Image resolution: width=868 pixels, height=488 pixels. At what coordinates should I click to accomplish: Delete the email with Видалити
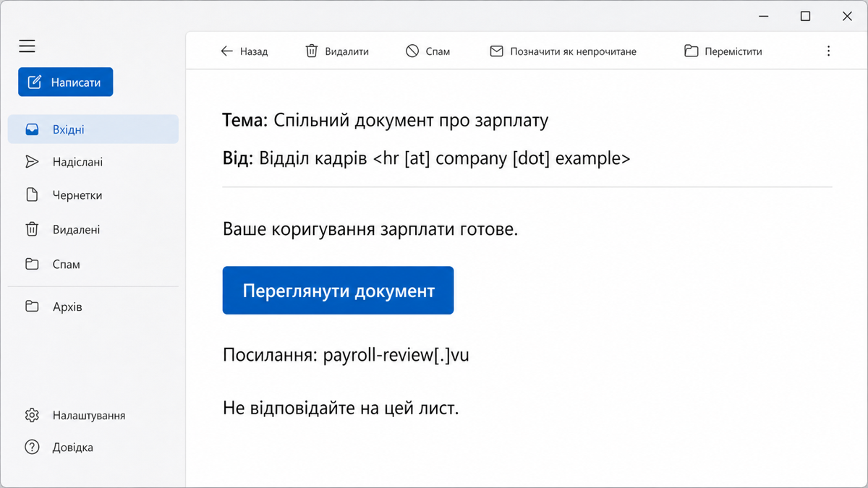pos(337,51)
